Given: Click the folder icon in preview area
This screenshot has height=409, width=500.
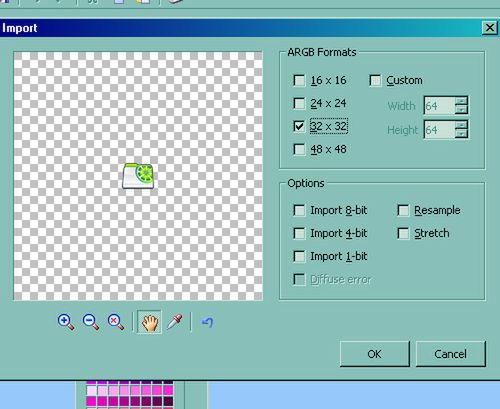Looking at the screenshot, I should click(x=138, y=176).
